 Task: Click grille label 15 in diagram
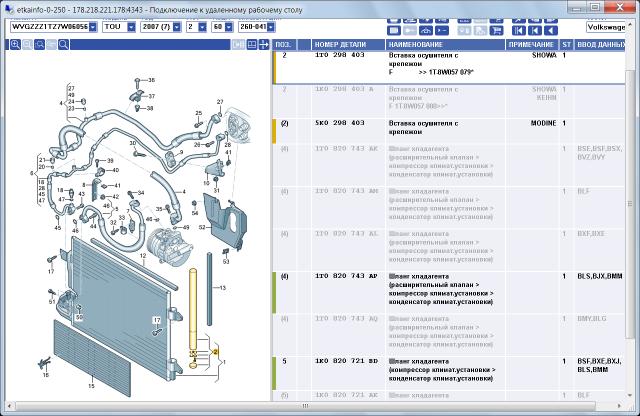[x=91, y=386]
